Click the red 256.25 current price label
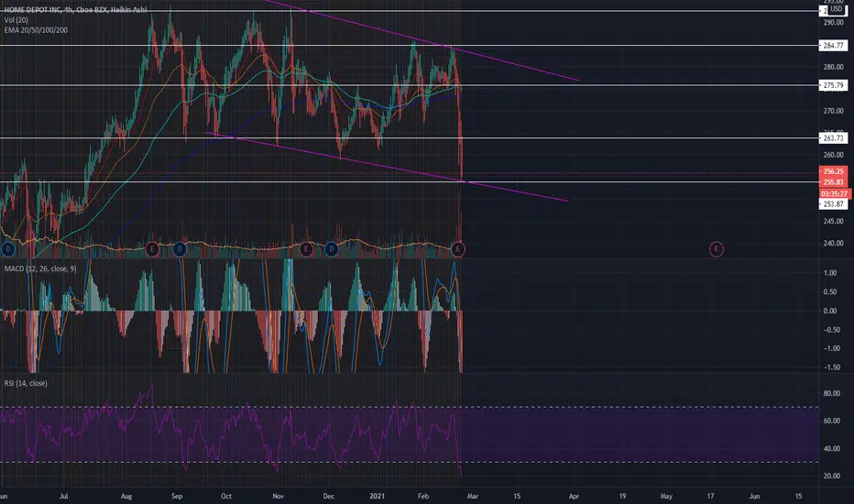 (x=833, y=171)
